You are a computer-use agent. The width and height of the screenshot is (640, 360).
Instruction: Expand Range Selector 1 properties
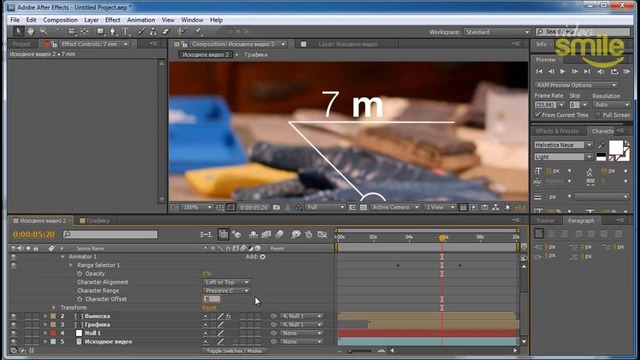pyautogui.click(x=71, y=265)
